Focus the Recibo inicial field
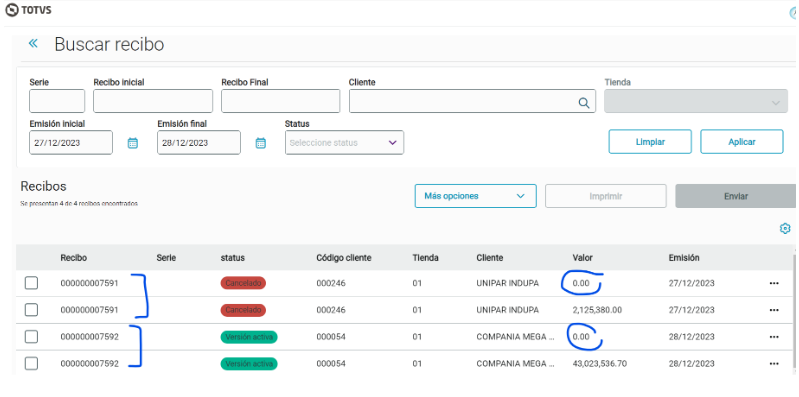The height and width of the screenshot is (397, 799). (153, 101)
